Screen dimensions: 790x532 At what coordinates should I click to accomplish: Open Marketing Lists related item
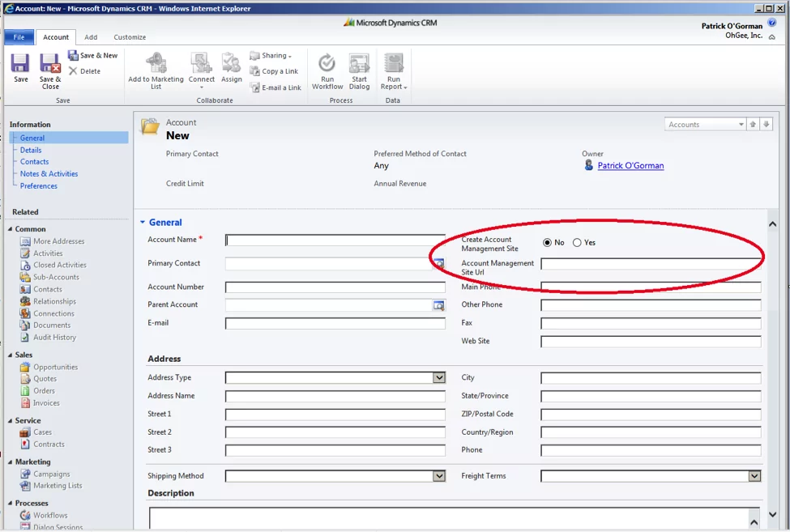[51, 486]
